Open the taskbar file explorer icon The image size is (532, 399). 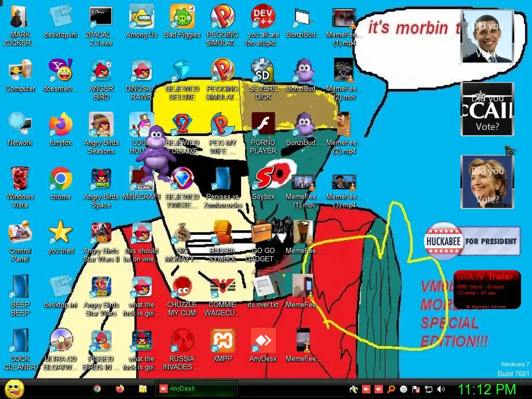click(142, 389)
